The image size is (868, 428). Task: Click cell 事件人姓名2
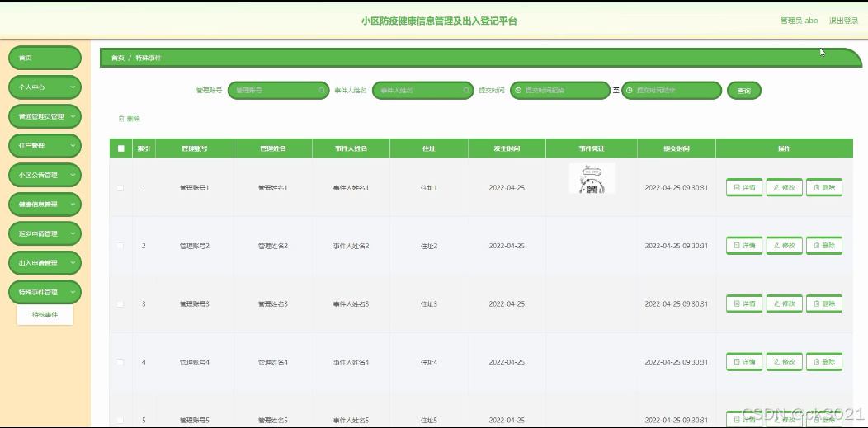pyautogui.click(x=351, y=246)
